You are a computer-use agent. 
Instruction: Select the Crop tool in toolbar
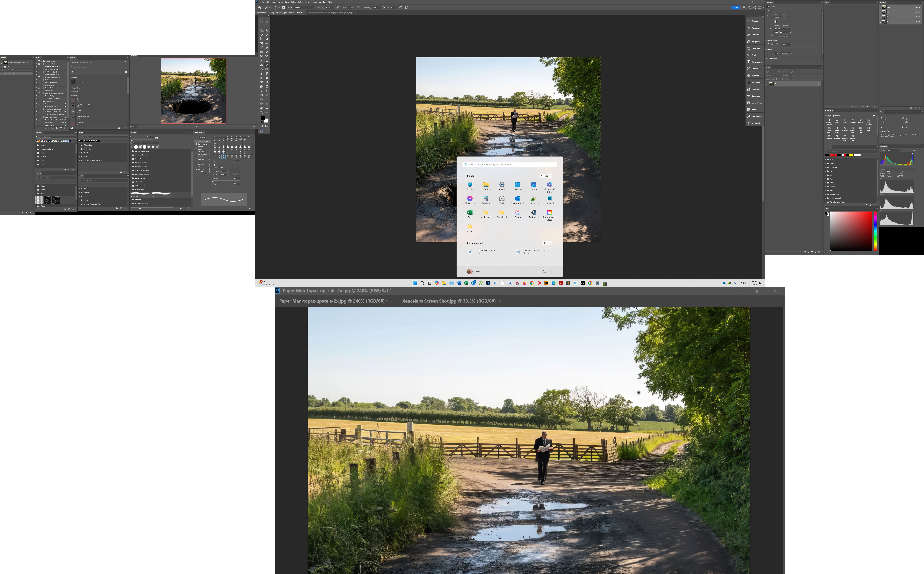coord(267,39)
